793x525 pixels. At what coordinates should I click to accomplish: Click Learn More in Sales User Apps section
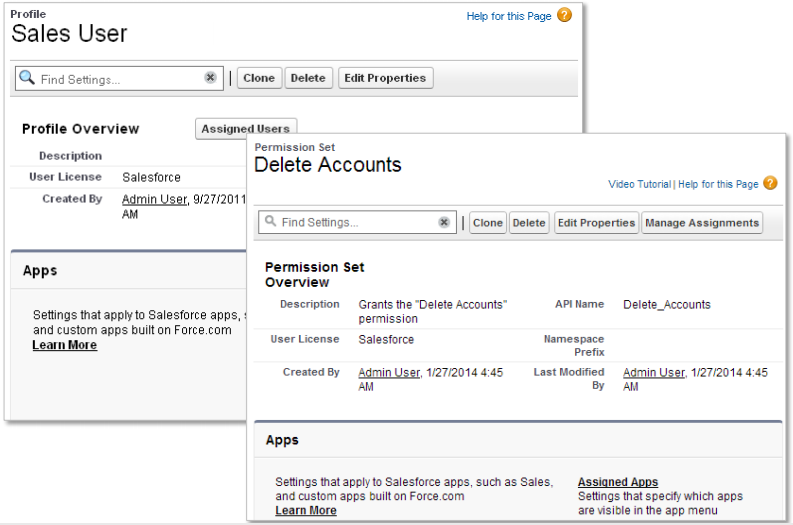65,345
